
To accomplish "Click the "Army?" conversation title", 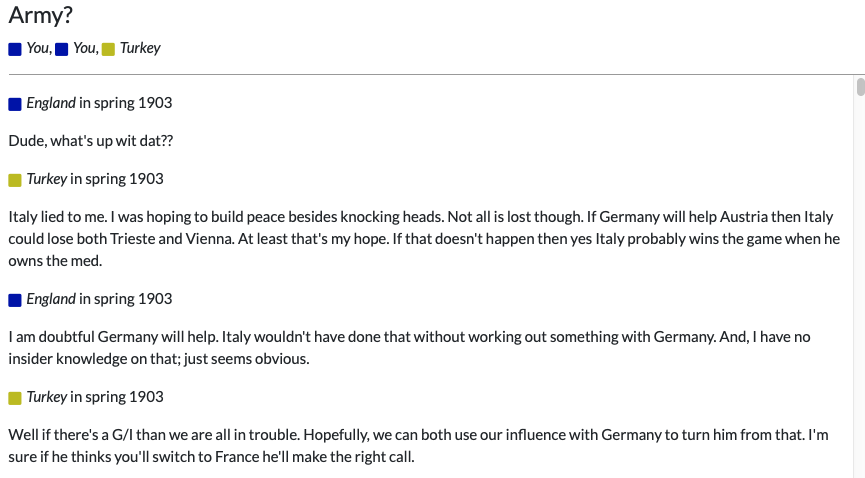I will click(40, 15).
